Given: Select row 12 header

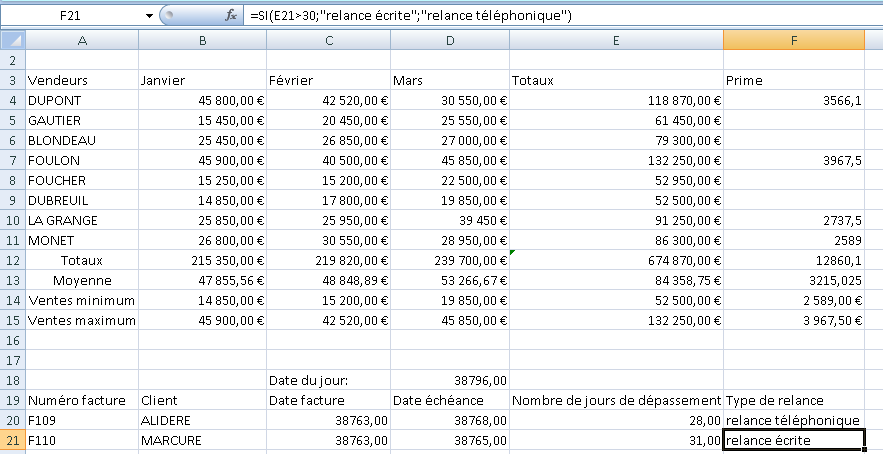Looking at the screenshot, I should (12, 260).
